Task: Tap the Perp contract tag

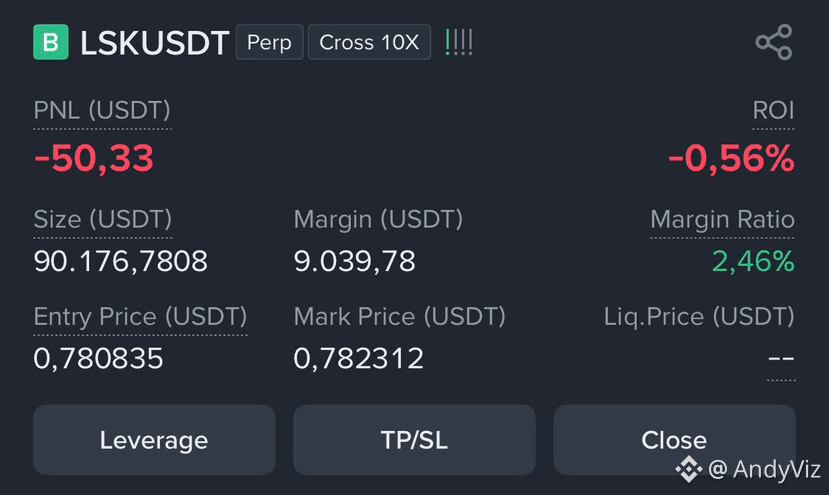Action: 269,42
